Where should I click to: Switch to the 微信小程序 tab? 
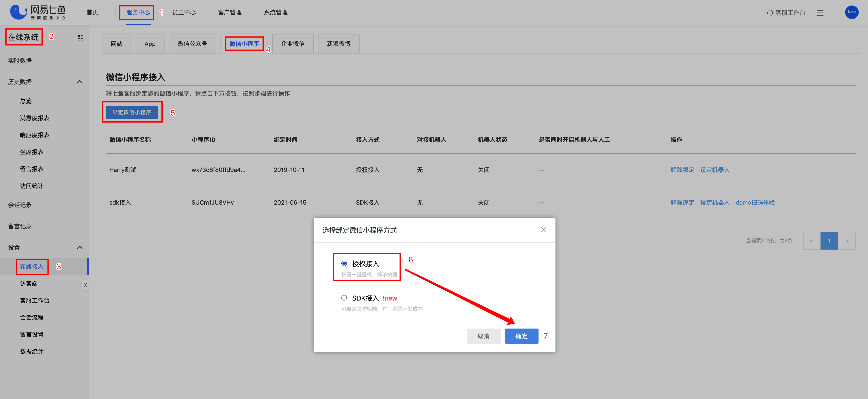point(244,44)
